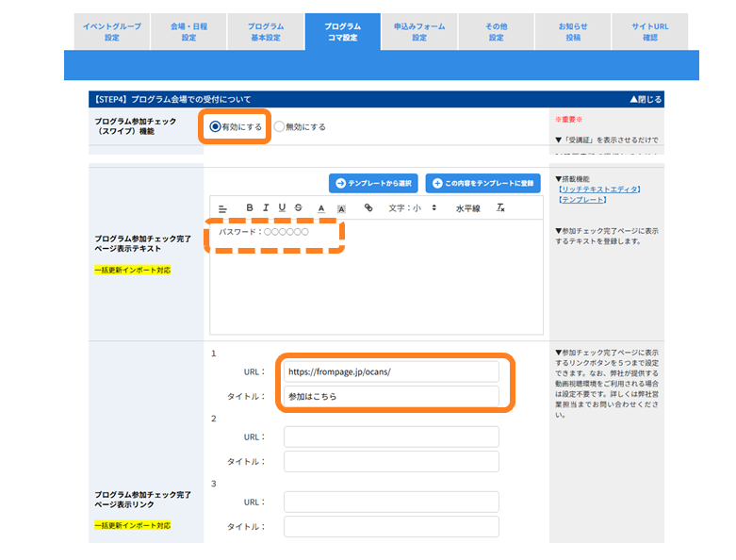Image resolution: width=736 pixels, height=560 pixels.
Task: Focus the URL field for link 2
Action: click(x=391, y=437)
